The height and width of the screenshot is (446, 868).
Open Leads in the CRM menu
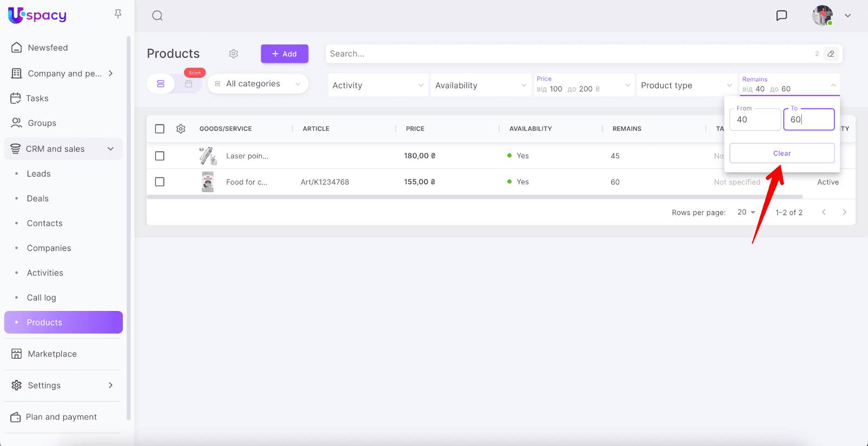pos(39,174)
